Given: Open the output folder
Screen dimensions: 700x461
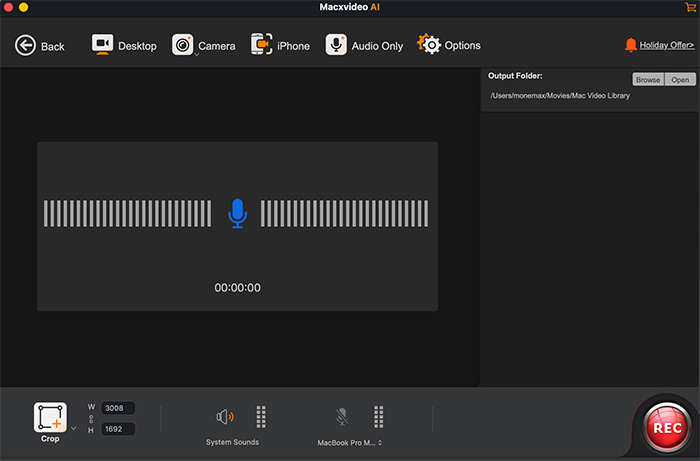Looking at the screenshot, I should point(680,79).
